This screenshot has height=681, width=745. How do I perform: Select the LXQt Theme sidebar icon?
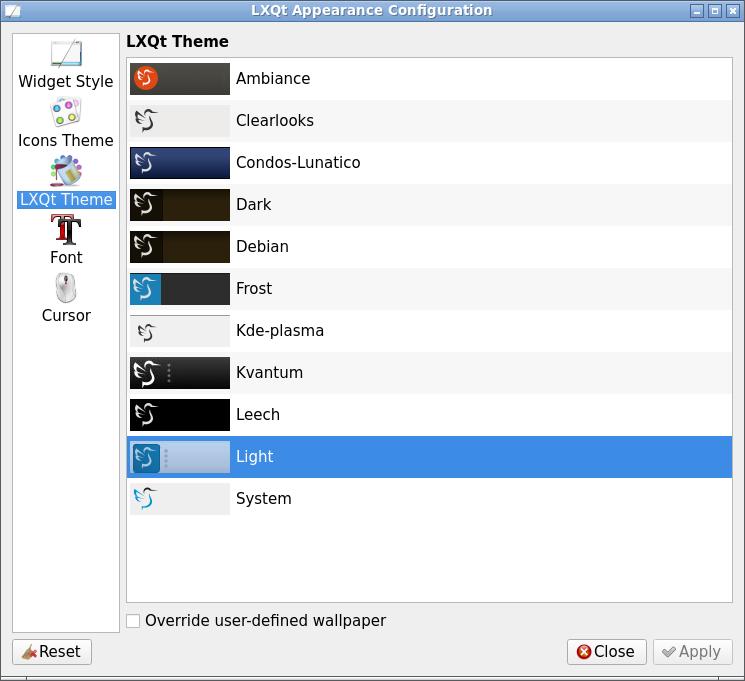(x=66, y=171)
